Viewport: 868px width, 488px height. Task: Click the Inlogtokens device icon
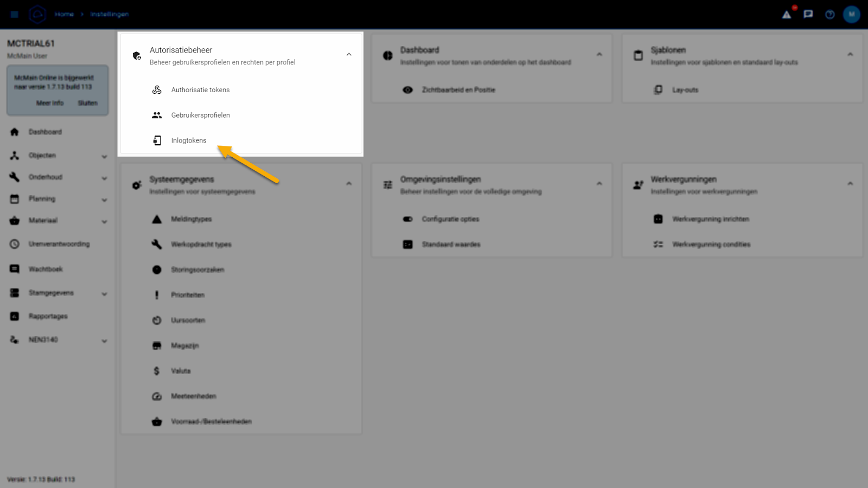[x=157, y=140]
